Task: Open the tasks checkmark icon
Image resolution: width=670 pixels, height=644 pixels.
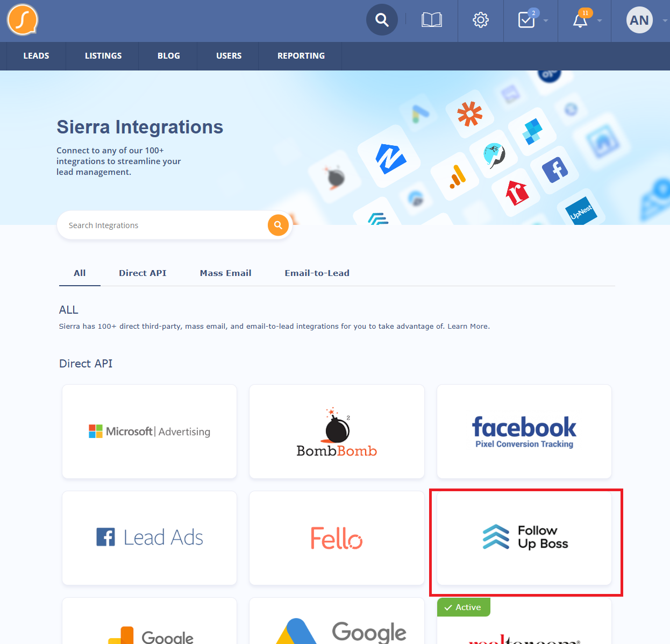Action: point(526,20)
